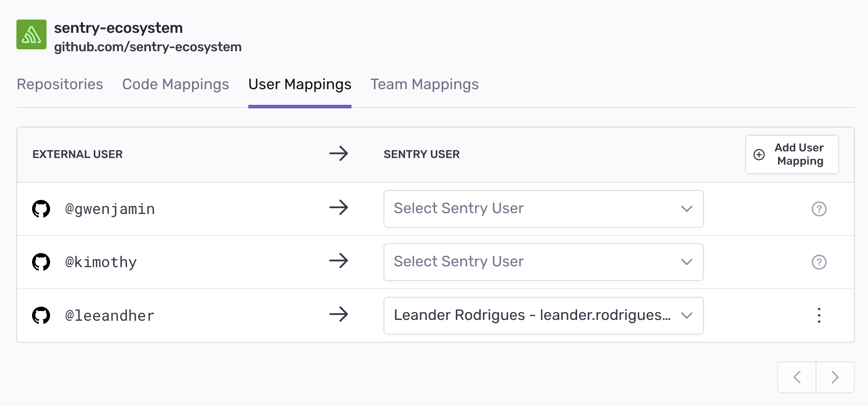Click the GitHub icon beside @leeandher
The height and width of the screenshot is (406, 868).
tap(41, 315)
